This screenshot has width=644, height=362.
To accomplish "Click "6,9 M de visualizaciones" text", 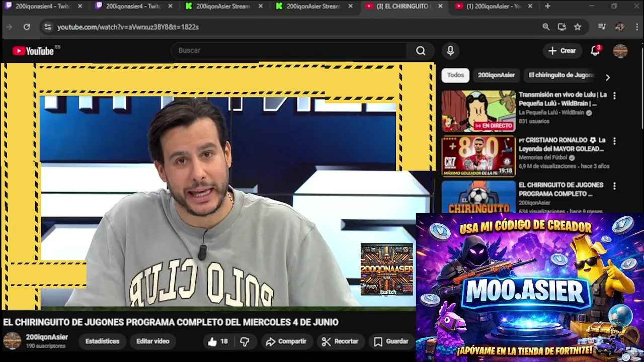I will click(547, 166).
